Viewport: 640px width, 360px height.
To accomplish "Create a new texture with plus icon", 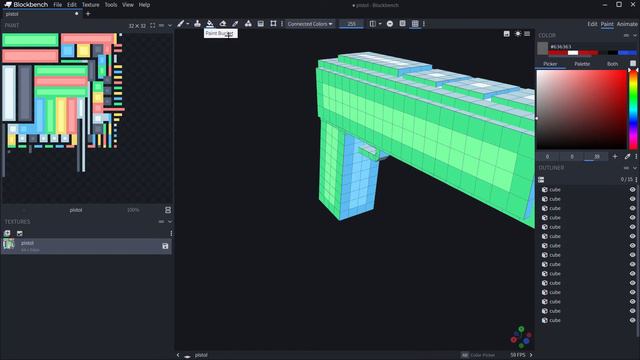I will tap(7, 233).
